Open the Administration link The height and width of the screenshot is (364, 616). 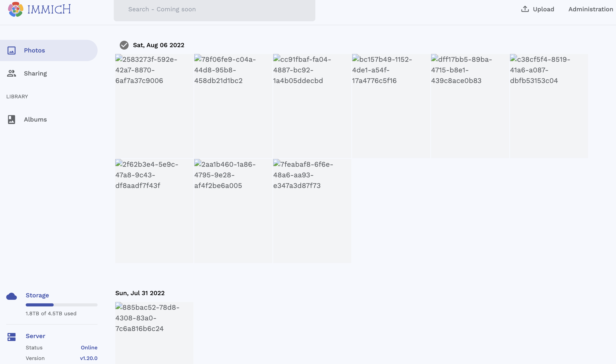pos(590,9)
